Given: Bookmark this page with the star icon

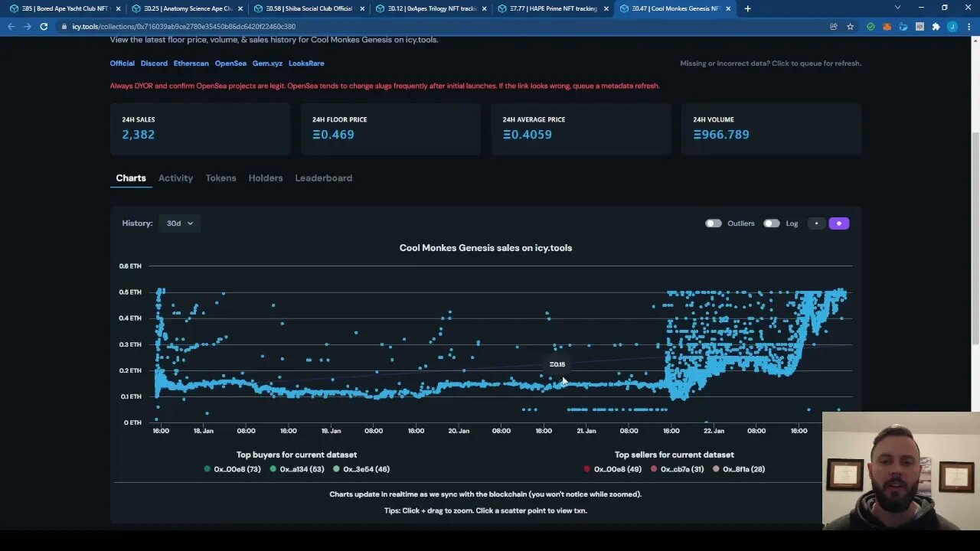Looking at the screenshot, I should pyautogui.click(x=850, y=27).
